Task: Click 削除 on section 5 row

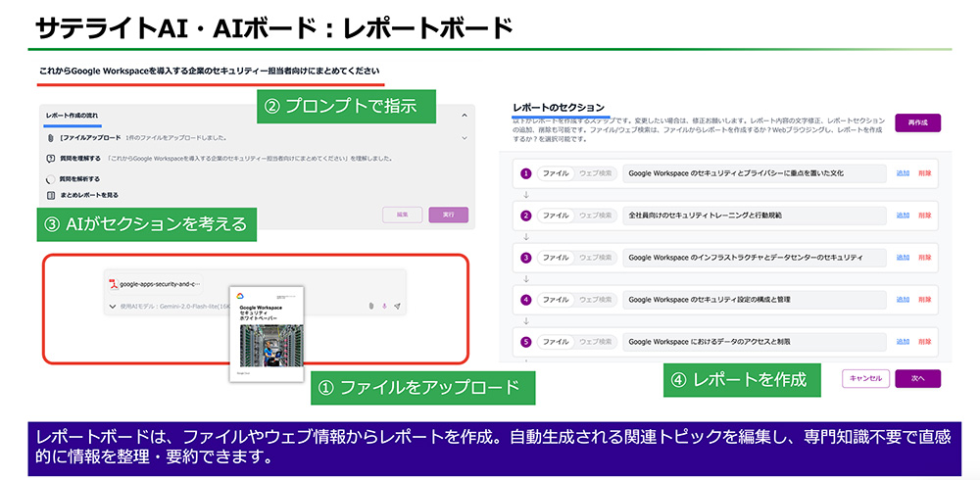Action: (x=924, y=342)
